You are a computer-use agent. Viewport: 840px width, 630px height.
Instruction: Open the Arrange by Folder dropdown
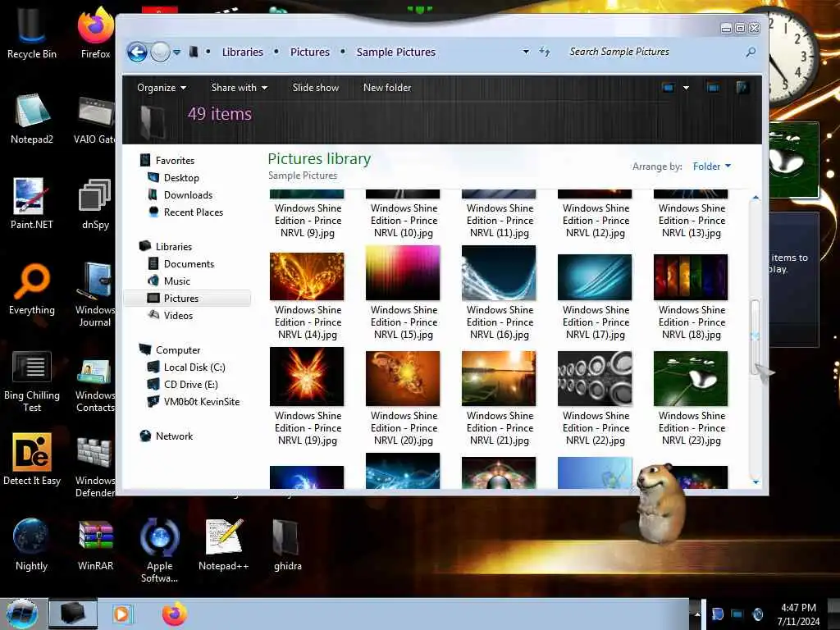pyautogui.click(x=711, y=166)
